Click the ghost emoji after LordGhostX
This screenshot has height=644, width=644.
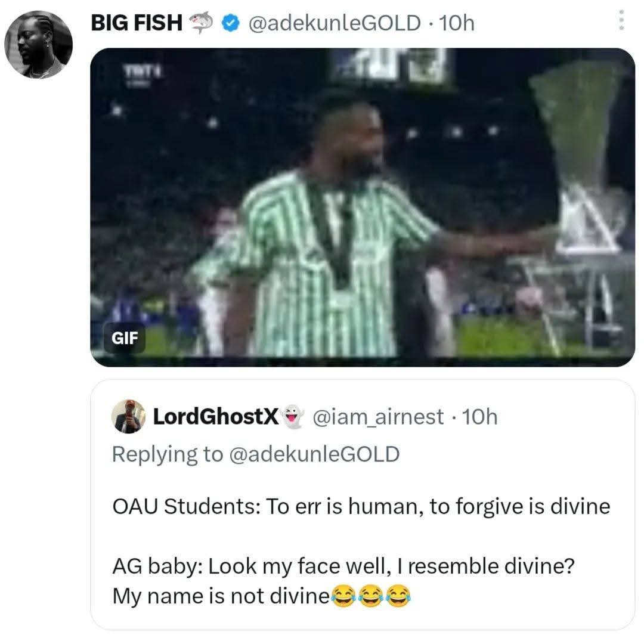(292, 416)
